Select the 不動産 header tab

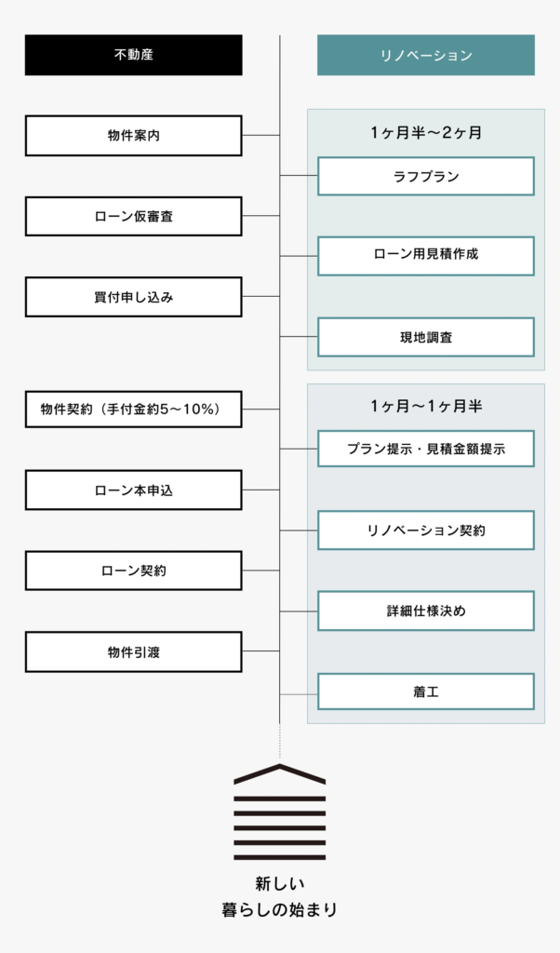[x=133, y=55]
